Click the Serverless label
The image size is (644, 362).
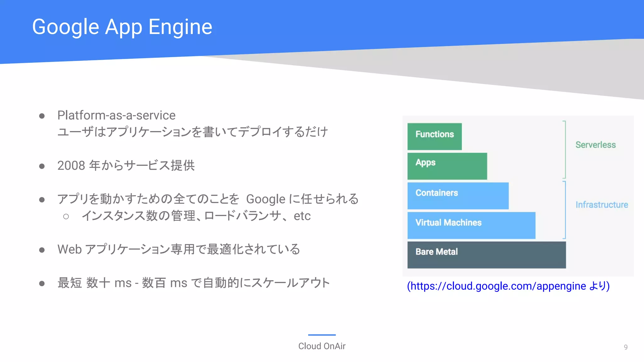click(596, 145)
